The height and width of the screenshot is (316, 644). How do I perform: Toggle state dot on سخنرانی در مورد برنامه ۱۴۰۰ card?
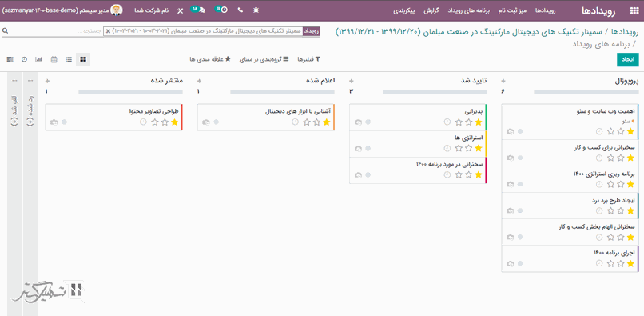tap(368, 174)
